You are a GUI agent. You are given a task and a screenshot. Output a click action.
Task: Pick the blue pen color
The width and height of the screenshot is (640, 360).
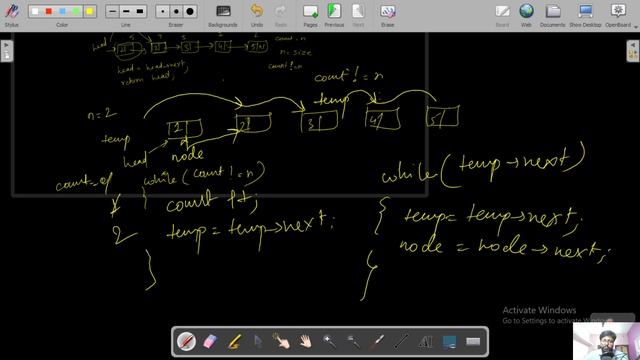click(62, 11)
